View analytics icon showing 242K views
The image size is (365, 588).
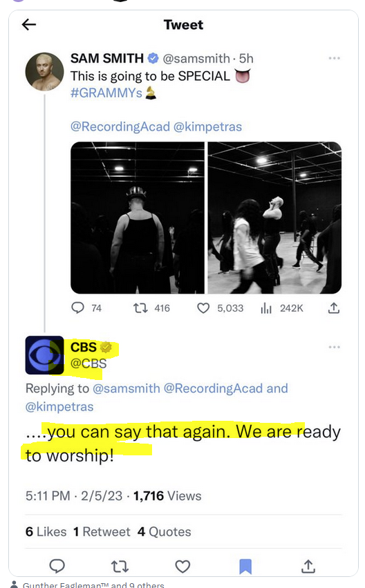(266, 308)
